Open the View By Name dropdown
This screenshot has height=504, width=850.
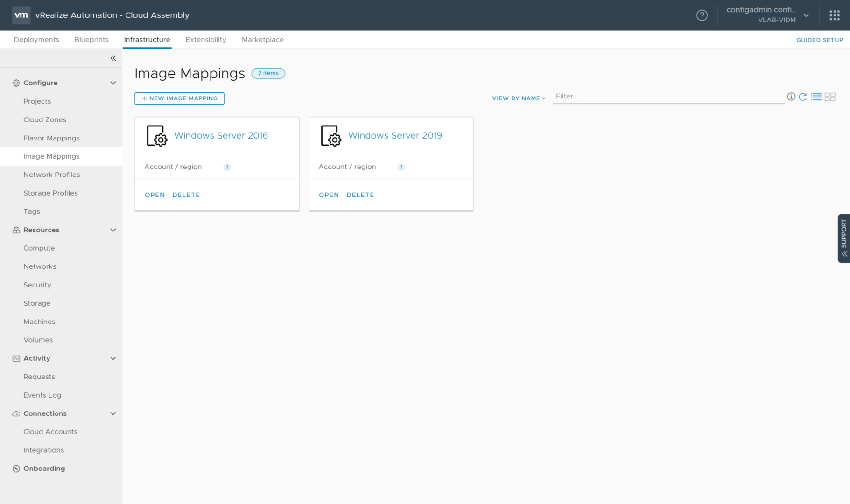pos(519,98)
